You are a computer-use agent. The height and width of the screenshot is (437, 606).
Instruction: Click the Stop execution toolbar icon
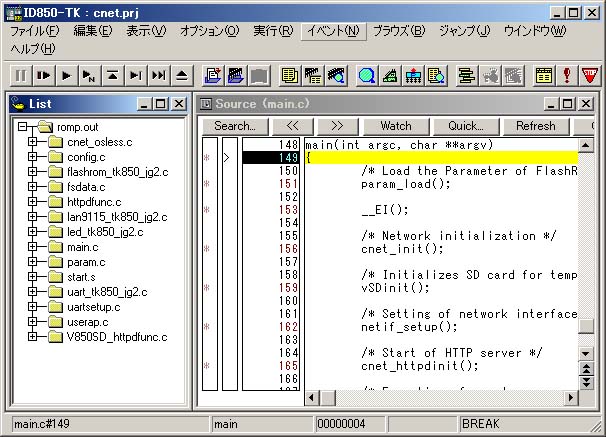click(x=21, y=75)
